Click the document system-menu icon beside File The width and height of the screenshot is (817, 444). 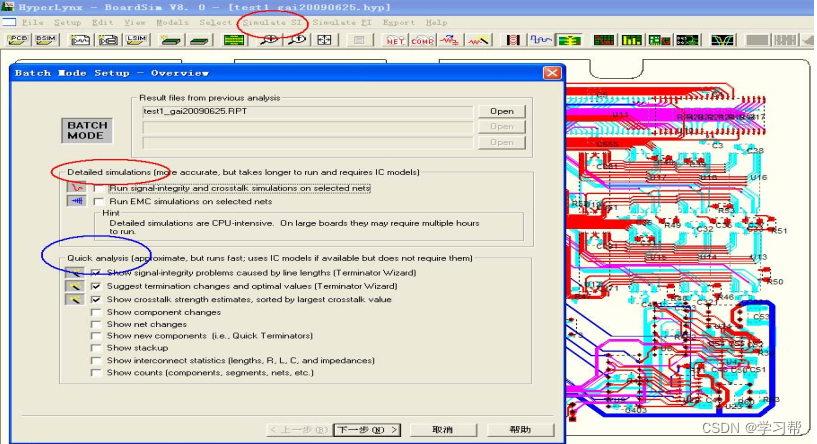pos(9,22)
